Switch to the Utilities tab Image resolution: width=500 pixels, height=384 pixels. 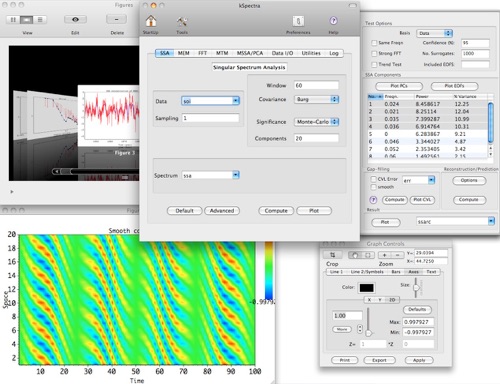pos(311,53)
